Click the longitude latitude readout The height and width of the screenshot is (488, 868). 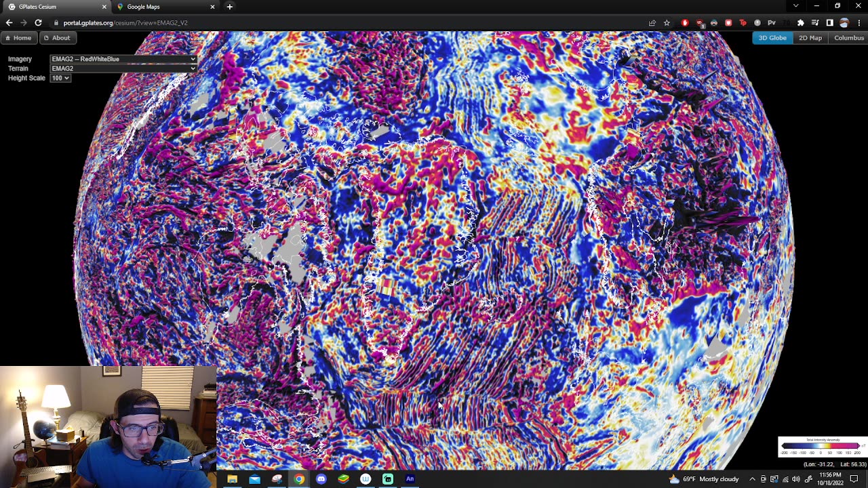pos(835,464)
